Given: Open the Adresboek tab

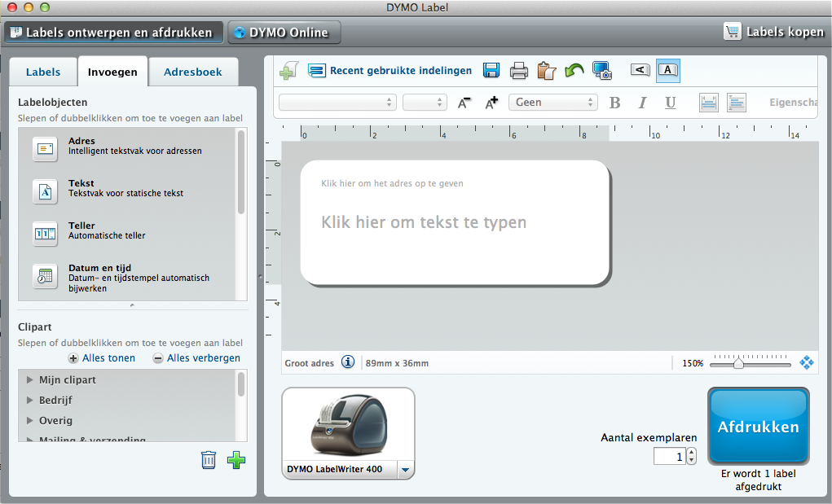Looking at the screenshot, I should point(193,72).
